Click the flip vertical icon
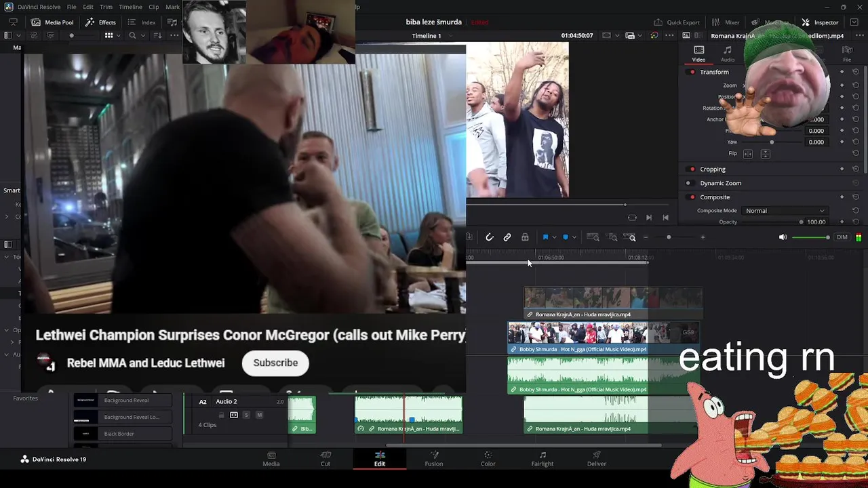Screen dimensions: 868x488 [x=765, y=154]
